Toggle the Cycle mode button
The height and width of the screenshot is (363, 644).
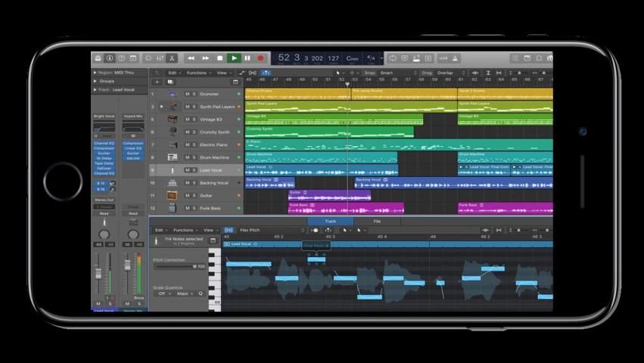pos(392,58)
